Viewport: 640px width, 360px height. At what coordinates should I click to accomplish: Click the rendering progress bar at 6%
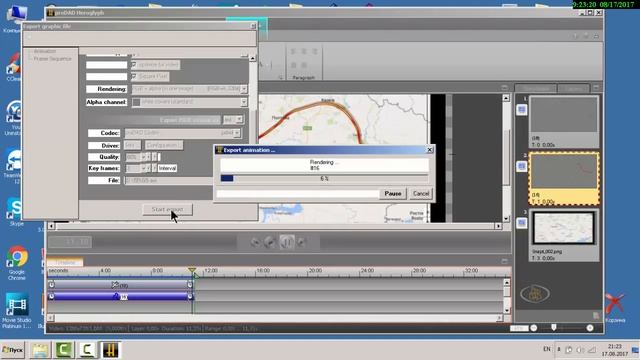pos(324,178)
